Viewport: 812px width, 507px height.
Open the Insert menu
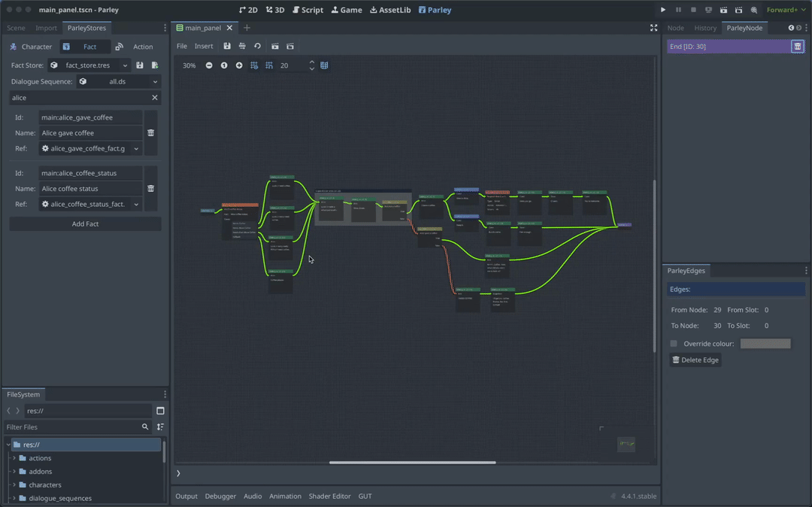(204, 46)
